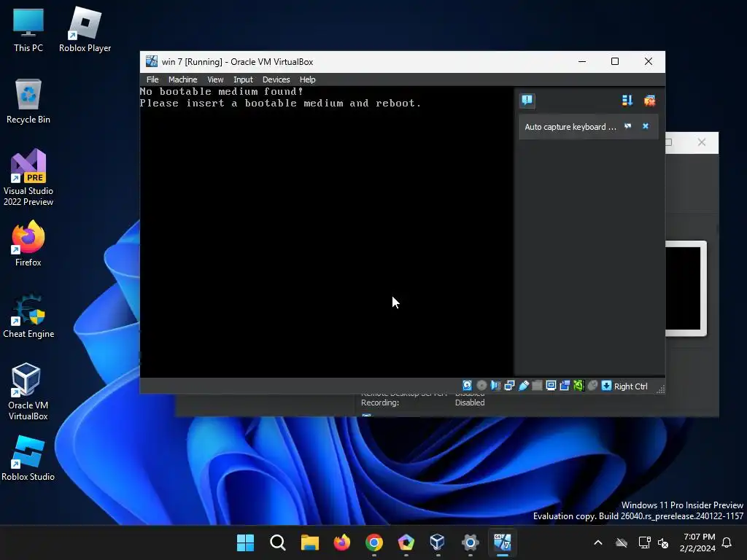Click the cloud sync tray icon
The height and width of the screenshot is (560, 747).
click(x=622, y=542)
